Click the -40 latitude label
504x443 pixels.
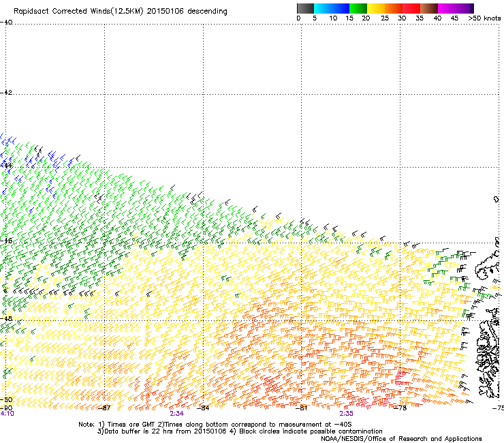click(x=6, y=22)
